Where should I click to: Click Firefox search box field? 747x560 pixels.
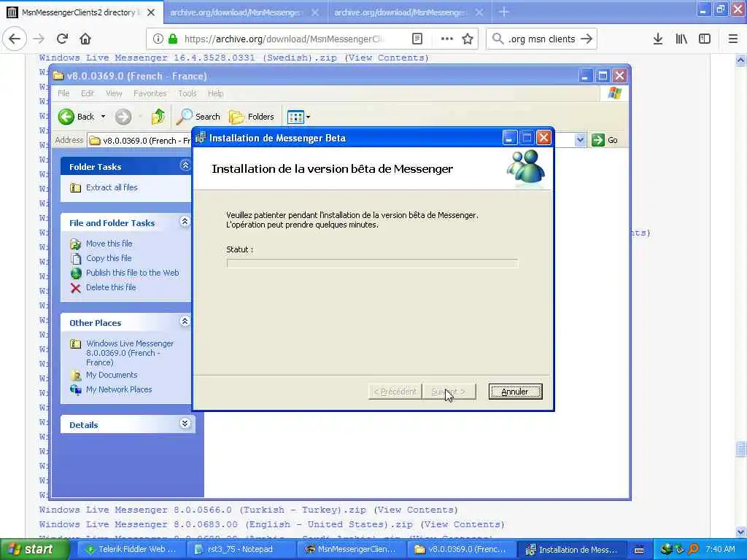tap(541, 39)
